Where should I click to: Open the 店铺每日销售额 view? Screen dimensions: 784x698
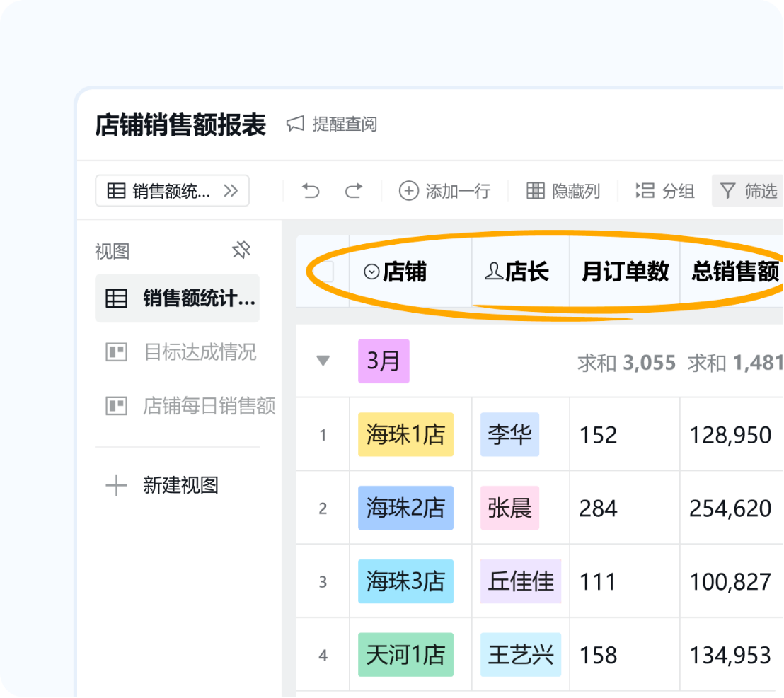209,406
